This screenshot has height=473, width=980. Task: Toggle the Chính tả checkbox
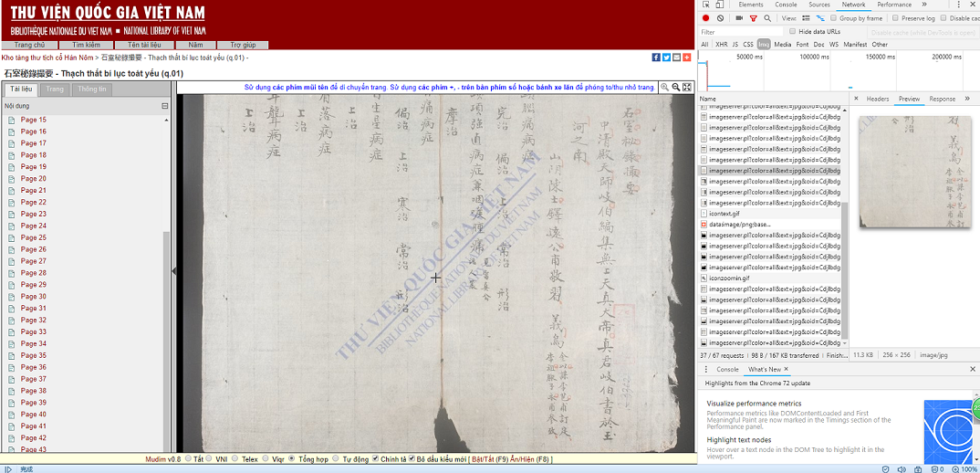click(376, 459)
